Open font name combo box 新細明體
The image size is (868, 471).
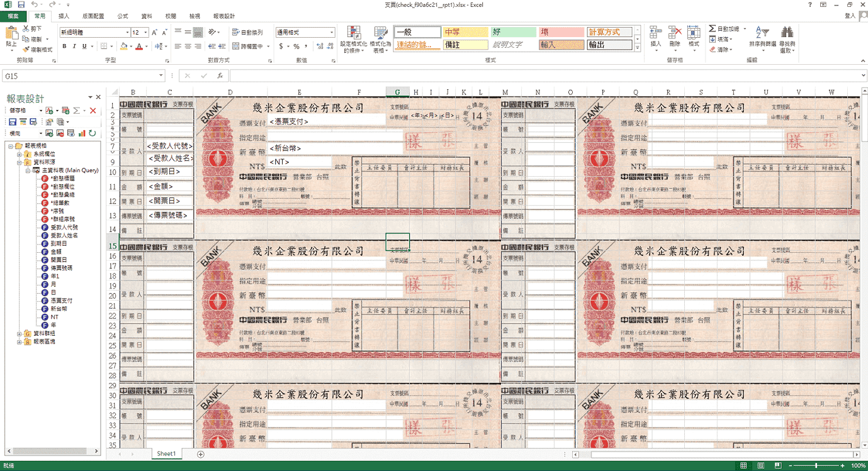94,32
